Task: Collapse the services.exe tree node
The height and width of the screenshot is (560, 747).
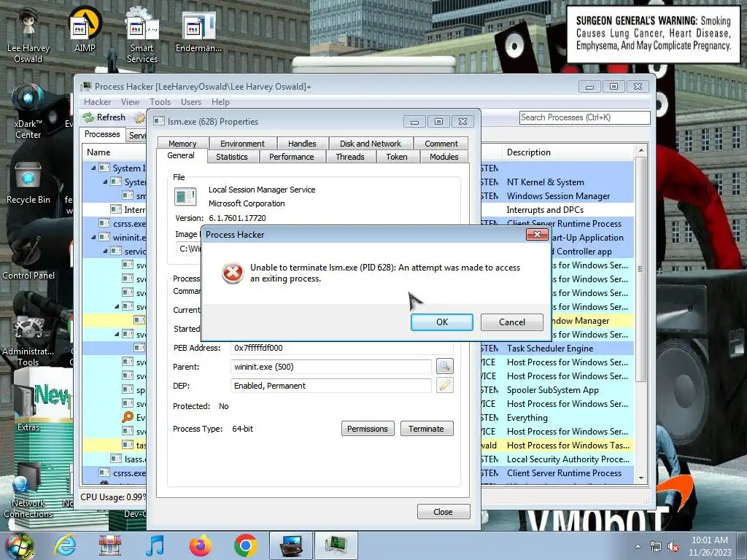Action: click(105, 251)
